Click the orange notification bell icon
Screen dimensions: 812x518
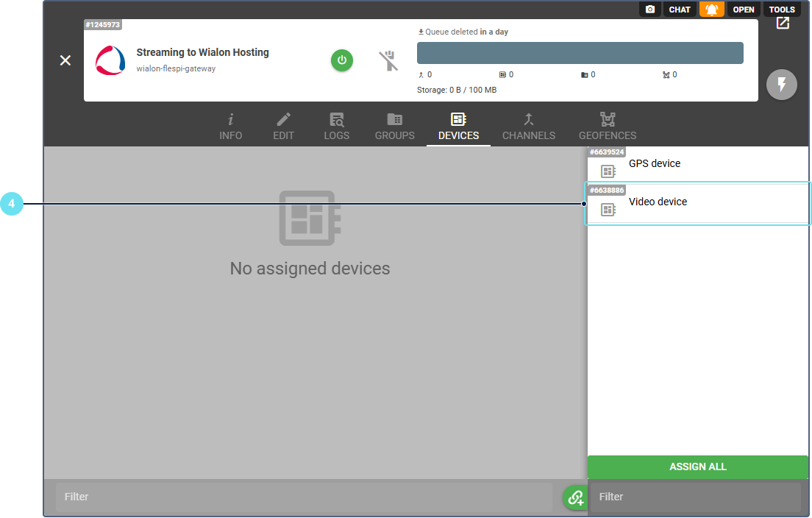click(x=711, y=10)
